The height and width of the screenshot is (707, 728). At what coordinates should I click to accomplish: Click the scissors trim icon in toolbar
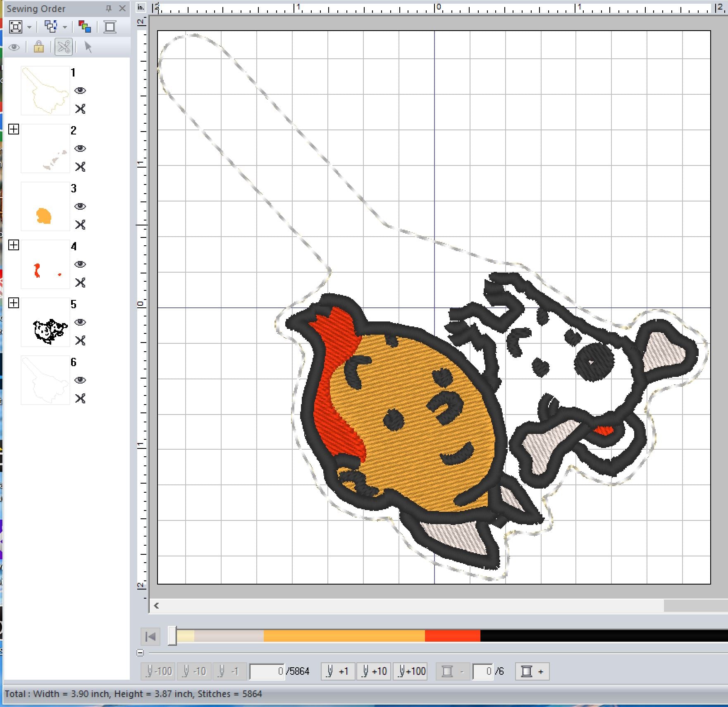64,47
